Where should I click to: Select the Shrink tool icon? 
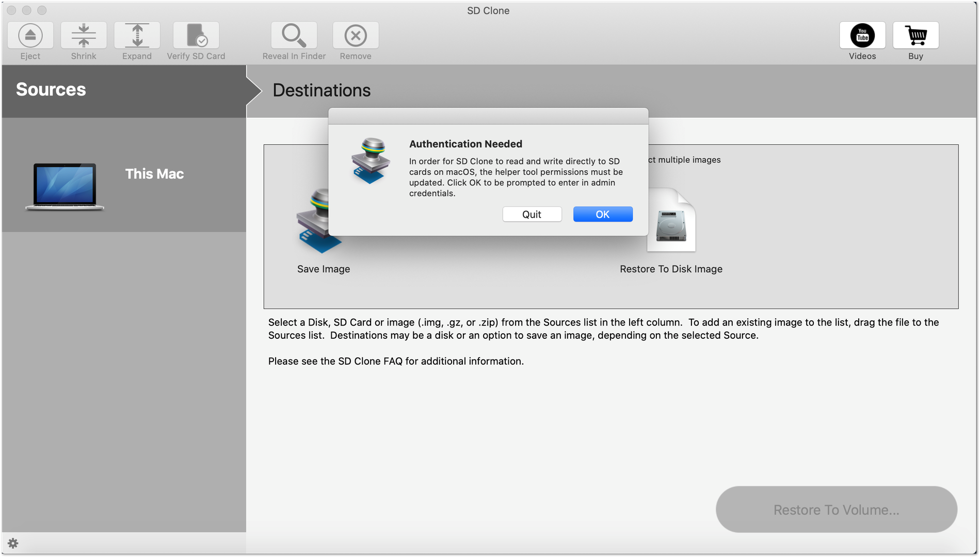tap(84, 35)
